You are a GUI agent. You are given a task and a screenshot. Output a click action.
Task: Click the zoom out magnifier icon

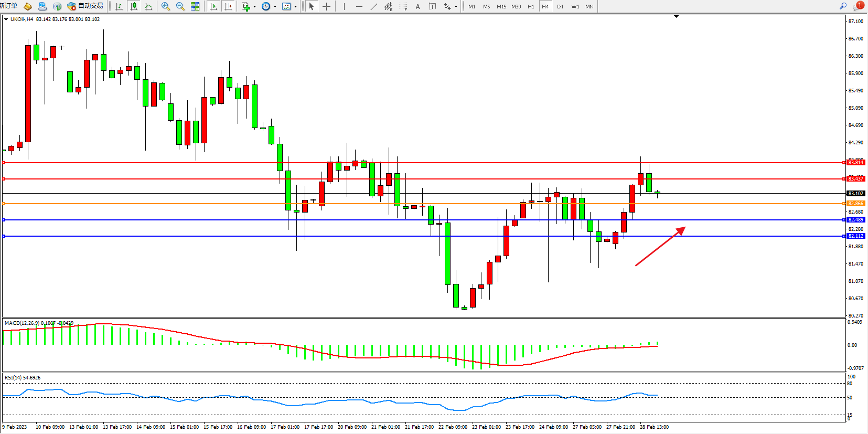180,6
